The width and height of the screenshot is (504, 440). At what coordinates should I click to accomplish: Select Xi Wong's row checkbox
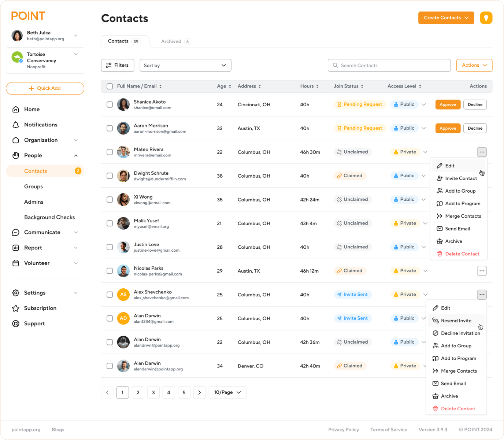110,200
